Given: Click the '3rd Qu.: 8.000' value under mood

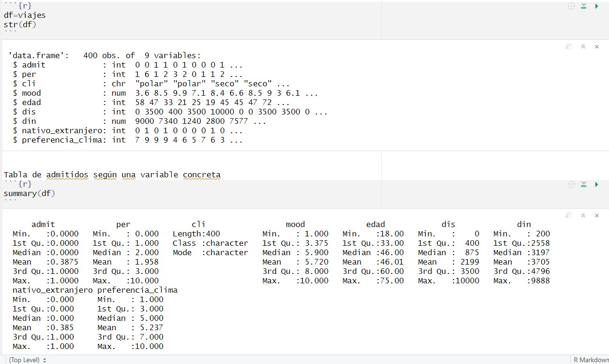Looking at the screenshot, I should click(295, 271).
